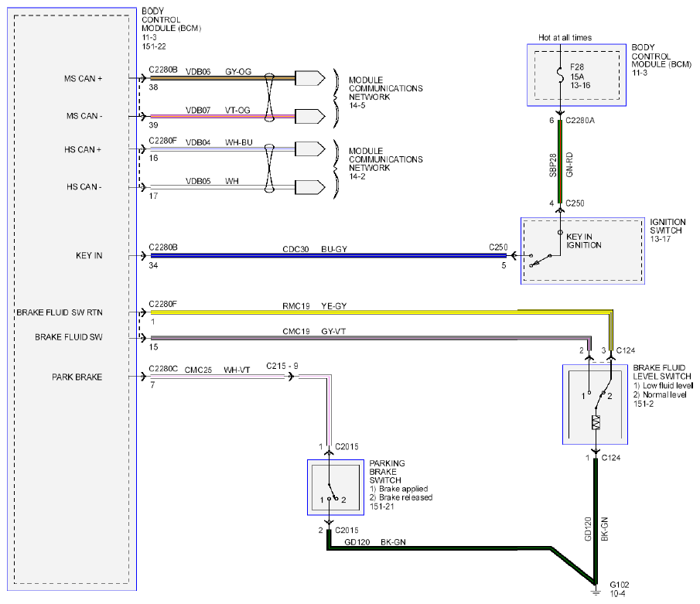Click the key-in ignition switch contact symbol
The image size is (700, 604).
(x=541, y=261)
